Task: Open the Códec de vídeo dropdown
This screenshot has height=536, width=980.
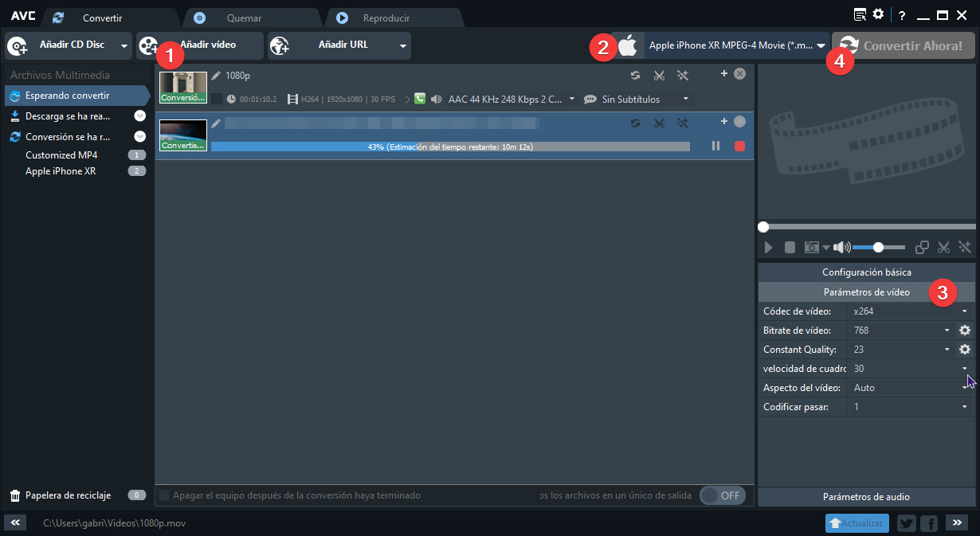Action: click(908, 311)
